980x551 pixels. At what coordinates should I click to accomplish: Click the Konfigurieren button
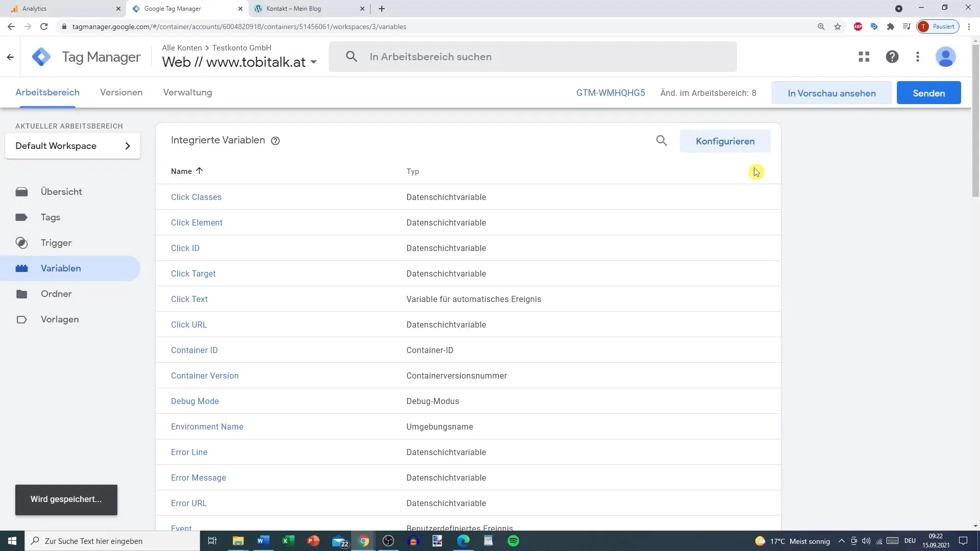pos(726,141)
